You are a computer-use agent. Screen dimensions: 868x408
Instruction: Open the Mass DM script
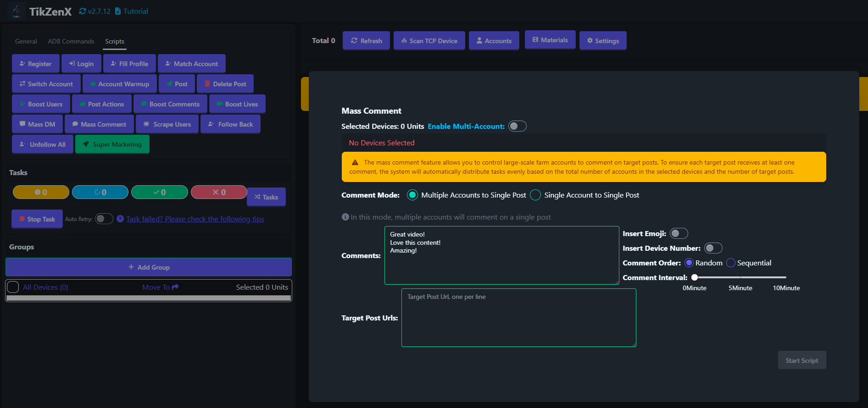(37, 124)
